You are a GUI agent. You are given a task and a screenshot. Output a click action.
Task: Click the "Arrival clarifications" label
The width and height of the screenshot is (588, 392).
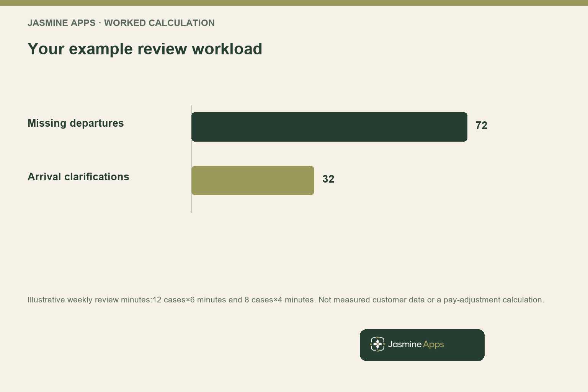click(78, 177)
